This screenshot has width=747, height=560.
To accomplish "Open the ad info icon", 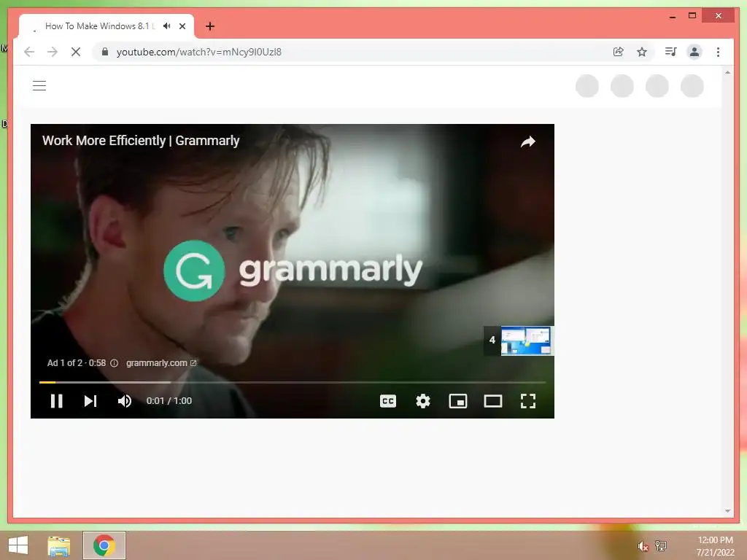I will (x=115, y=363).
